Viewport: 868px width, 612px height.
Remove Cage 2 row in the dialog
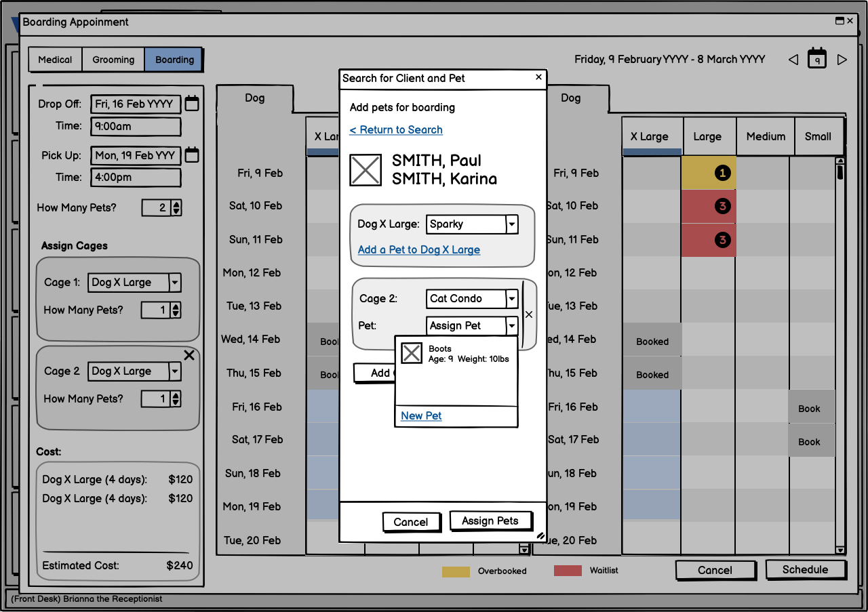pos(529,314)
